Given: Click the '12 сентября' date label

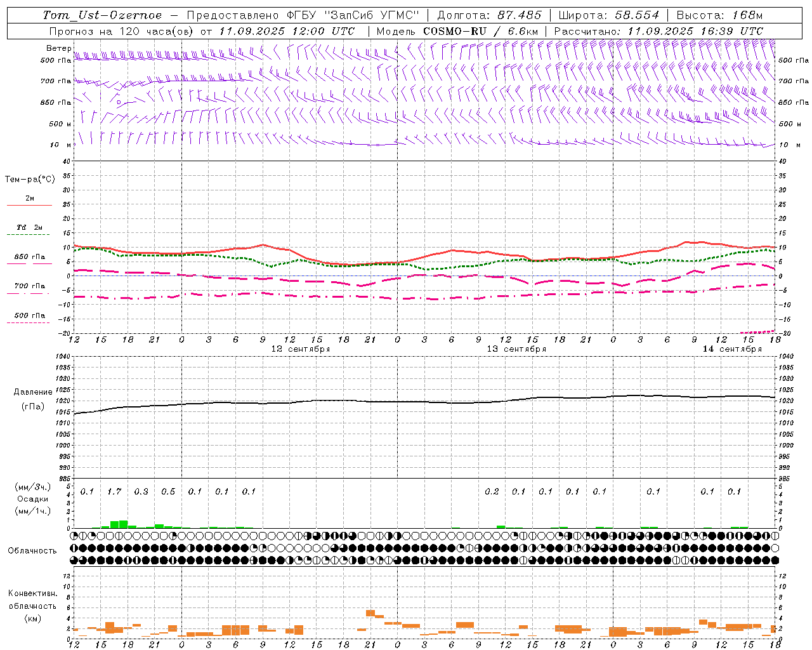Looking at the screenshot, I should (x=301, y=349).
